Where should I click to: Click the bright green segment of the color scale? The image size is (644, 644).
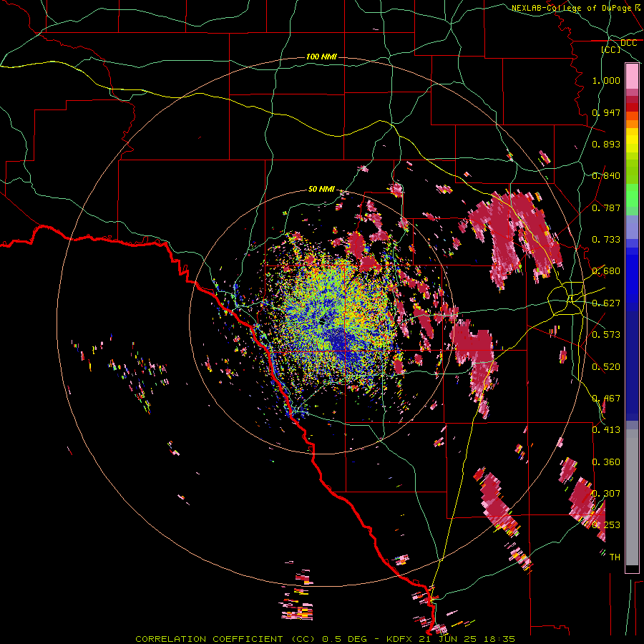[632, 196]
